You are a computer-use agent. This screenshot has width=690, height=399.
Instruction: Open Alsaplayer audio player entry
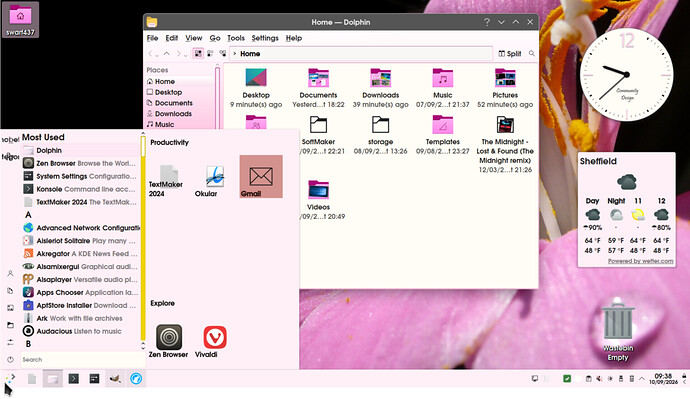pos(81,279)
